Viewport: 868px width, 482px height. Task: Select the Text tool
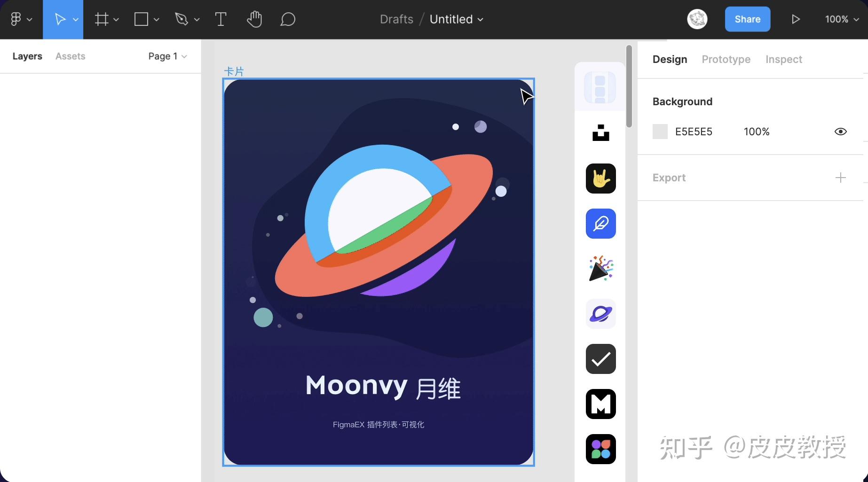coord(221,19)
